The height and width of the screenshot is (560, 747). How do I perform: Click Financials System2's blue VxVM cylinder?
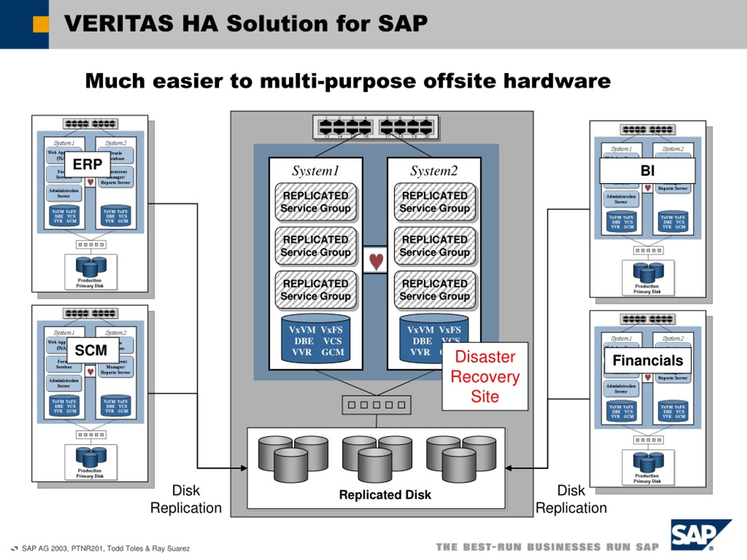673,411
